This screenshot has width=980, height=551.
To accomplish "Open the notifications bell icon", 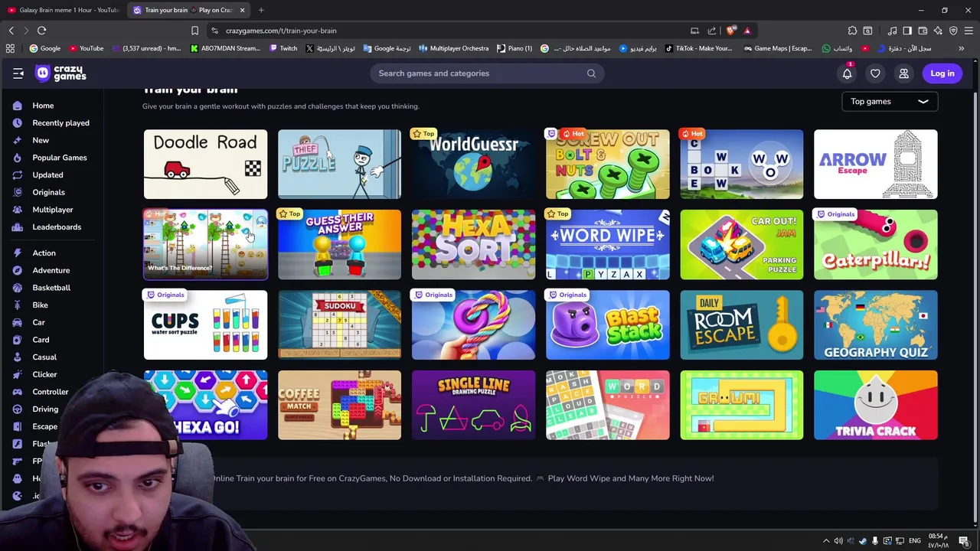I will [848, 73].
